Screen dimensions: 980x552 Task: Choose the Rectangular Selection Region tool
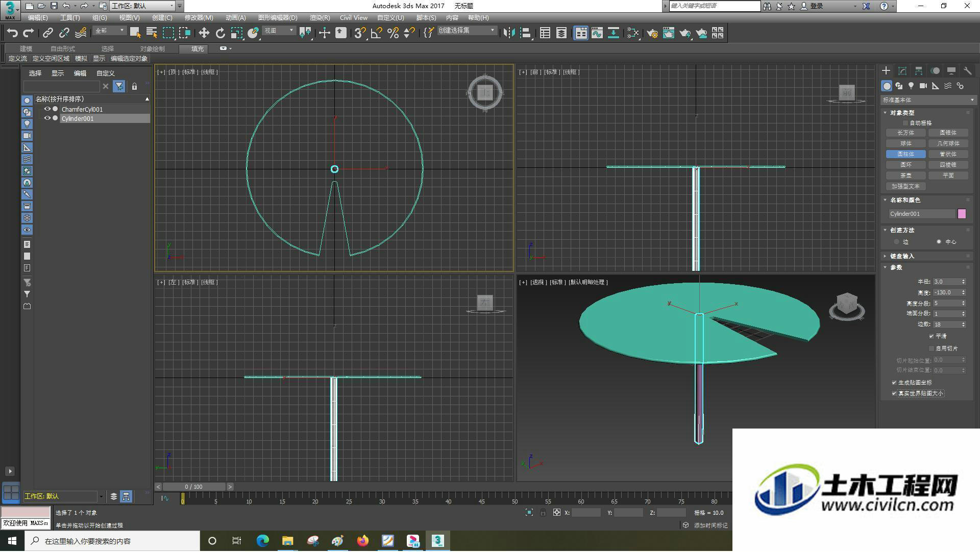pyautogui.click(x=168, y=33)
